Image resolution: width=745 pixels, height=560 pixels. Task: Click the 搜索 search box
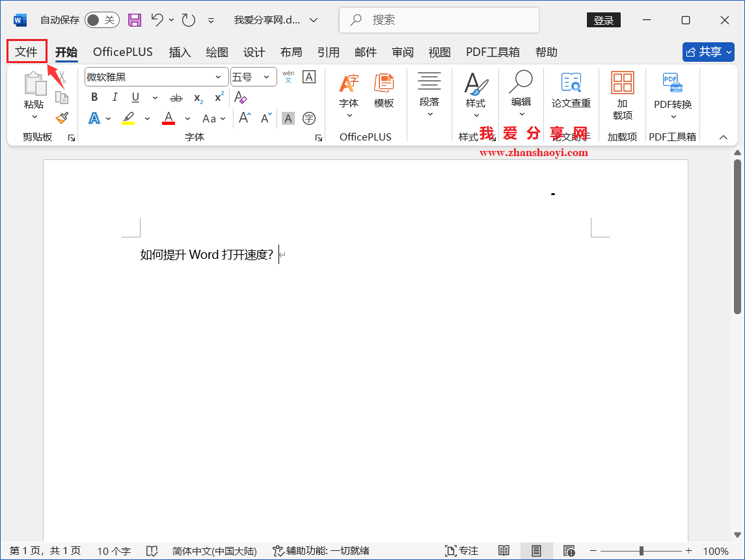(x=439, y=20)
